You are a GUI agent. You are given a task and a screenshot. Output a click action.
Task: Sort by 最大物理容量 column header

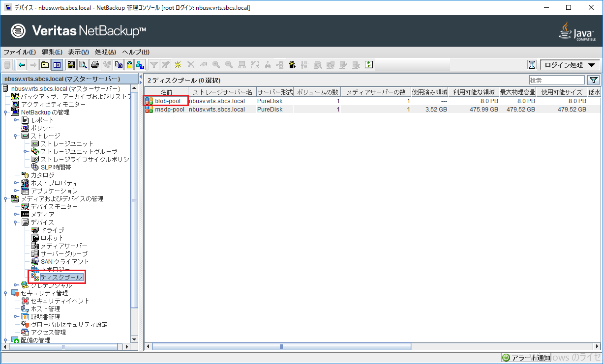[517, 92]
